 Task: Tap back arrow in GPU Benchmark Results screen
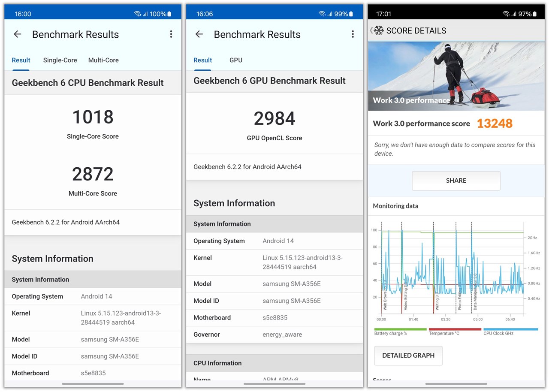point(199,34)
